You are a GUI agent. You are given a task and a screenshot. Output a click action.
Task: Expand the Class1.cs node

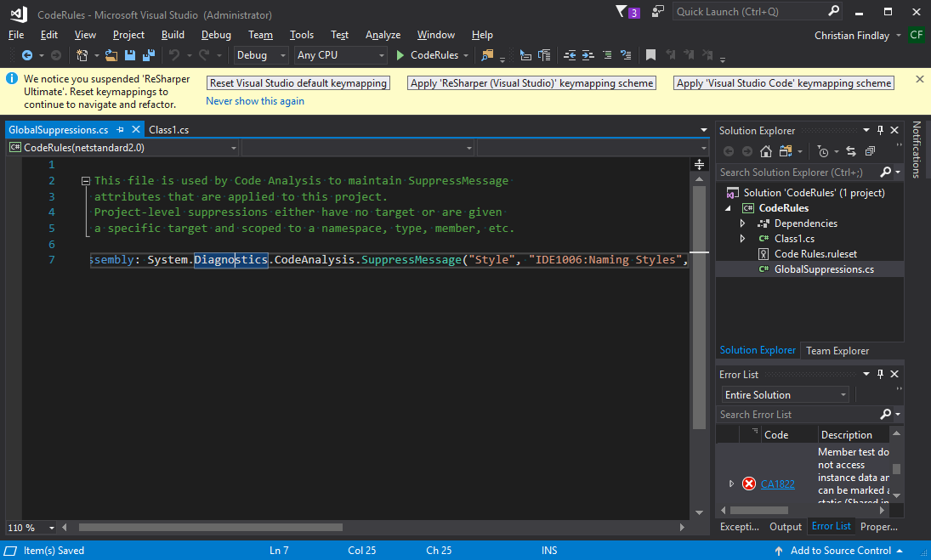tap(742, 239)
